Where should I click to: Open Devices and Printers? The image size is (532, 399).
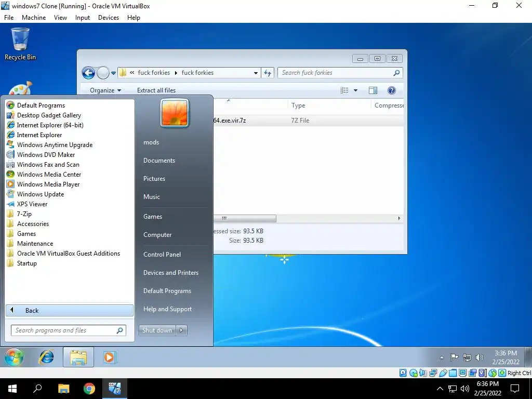tap(170, 273)
